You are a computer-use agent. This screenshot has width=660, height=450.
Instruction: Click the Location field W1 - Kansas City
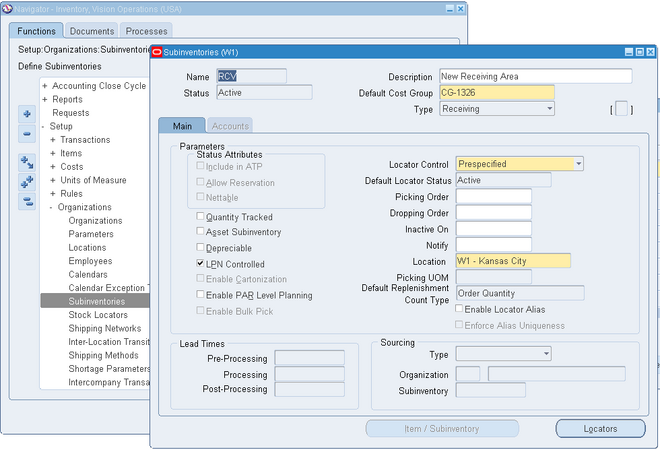tap(513, 261)
